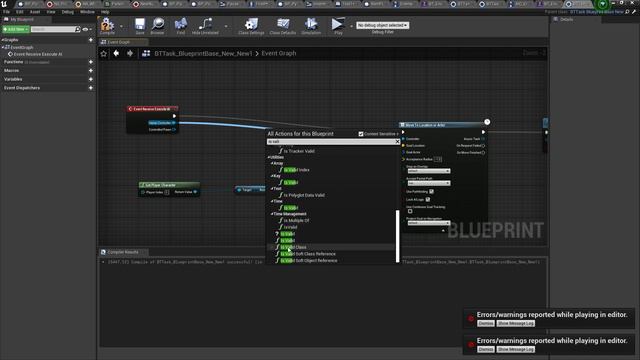Viewport: 640px width, 360px height.
Task: Click the Unreal Engine logo icon
Action: pos(4,4)
